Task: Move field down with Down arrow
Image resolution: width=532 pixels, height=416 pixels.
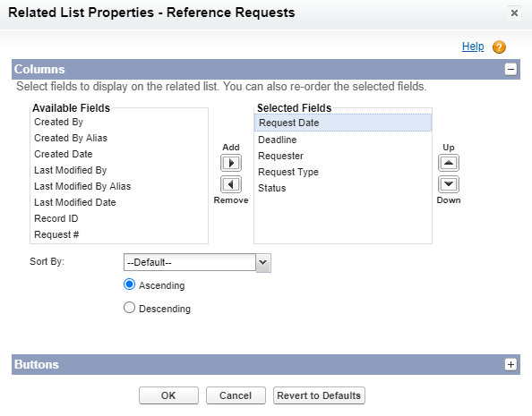Action: click(449, 184)
